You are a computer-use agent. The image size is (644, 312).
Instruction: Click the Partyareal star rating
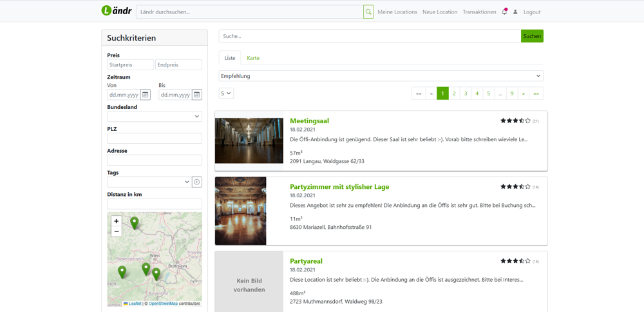[x=515, y=261]
